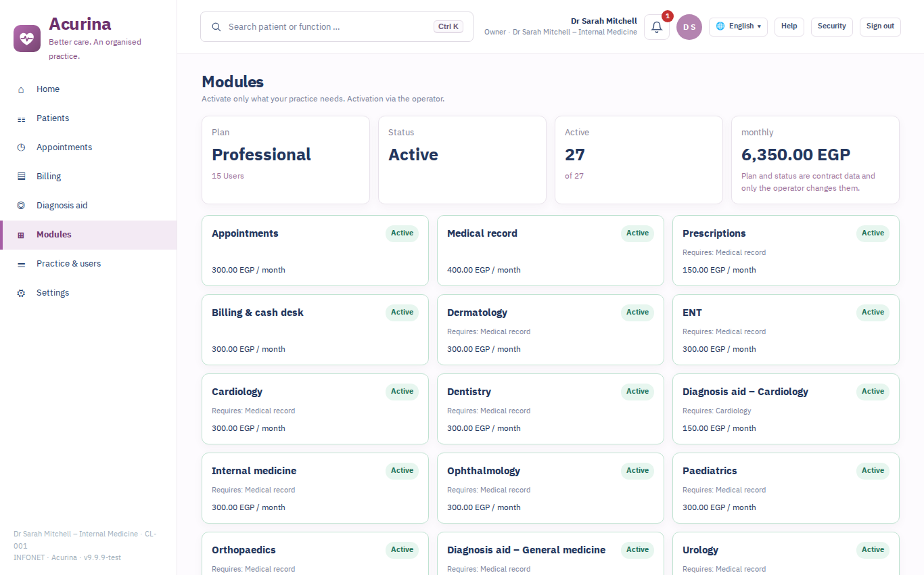Click the Cardiology module title
924x575 pixels.
(237, 392)
